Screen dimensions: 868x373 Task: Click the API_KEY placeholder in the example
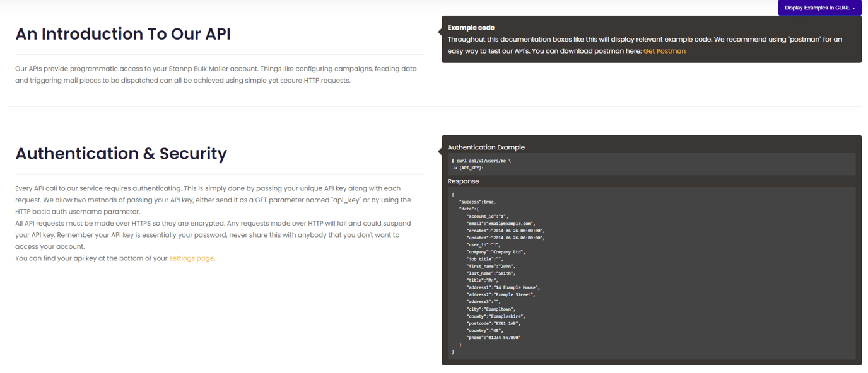click(472, 167)
